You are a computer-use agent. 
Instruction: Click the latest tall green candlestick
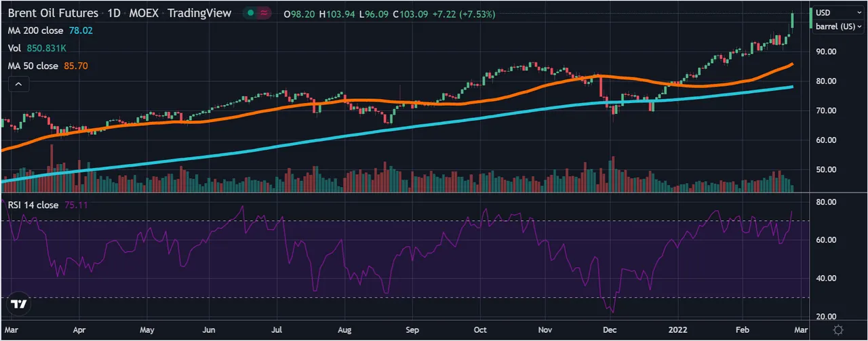[x=792, y=22]
